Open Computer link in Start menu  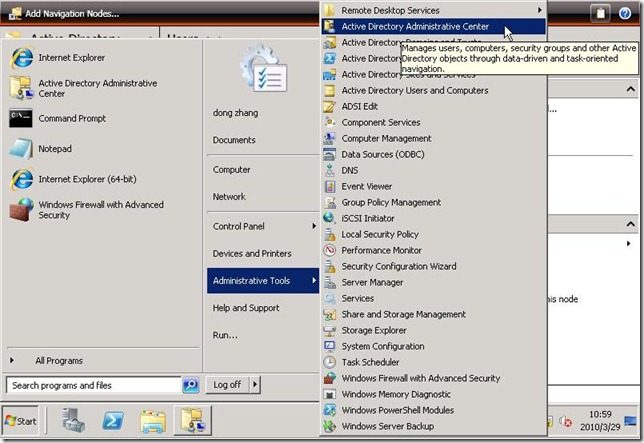231,170
